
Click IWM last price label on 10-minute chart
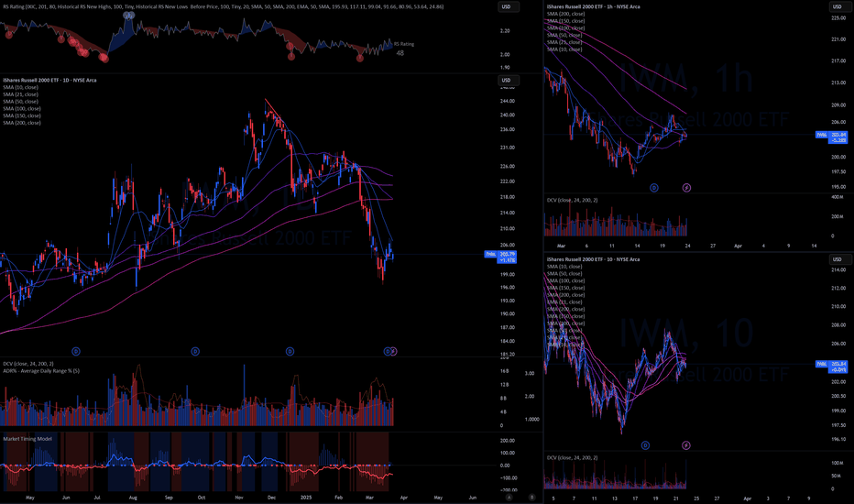click(x=832, y=367)
